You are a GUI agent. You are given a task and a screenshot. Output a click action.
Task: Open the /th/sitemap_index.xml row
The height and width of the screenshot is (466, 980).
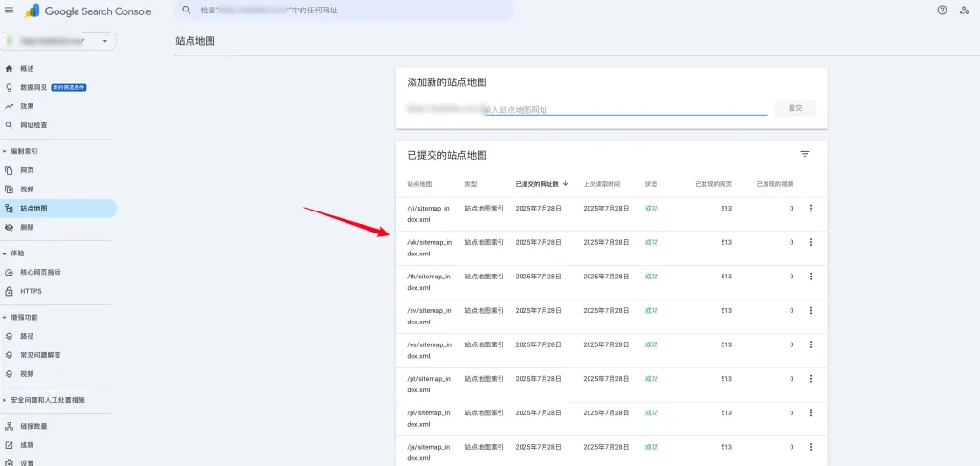click(612, 282)
